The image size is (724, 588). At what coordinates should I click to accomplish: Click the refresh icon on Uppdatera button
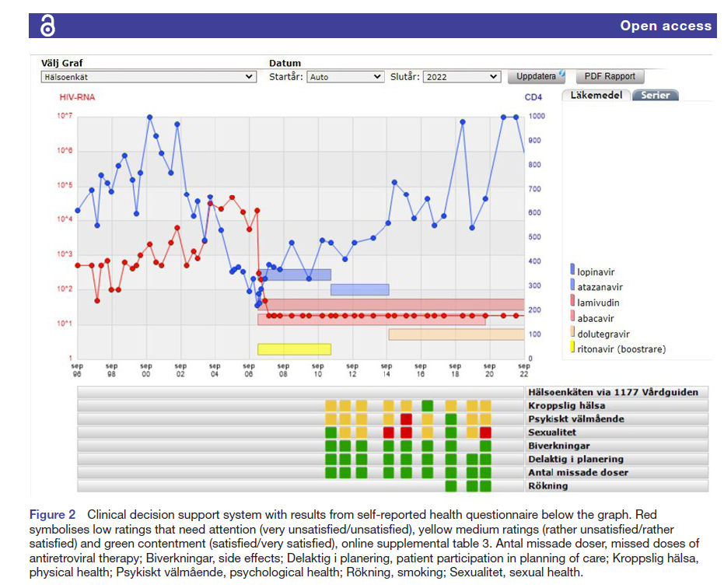coord(561,75)
